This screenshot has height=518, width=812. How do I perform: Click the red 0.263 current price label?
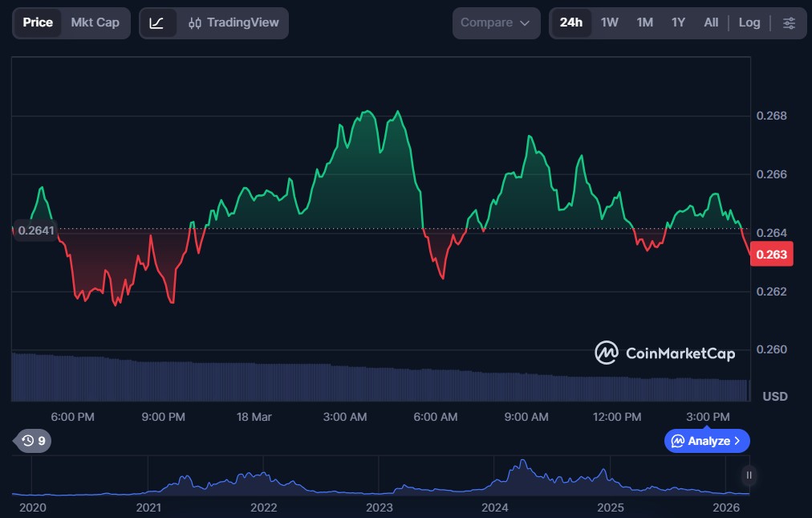click(x=770, y=255)
